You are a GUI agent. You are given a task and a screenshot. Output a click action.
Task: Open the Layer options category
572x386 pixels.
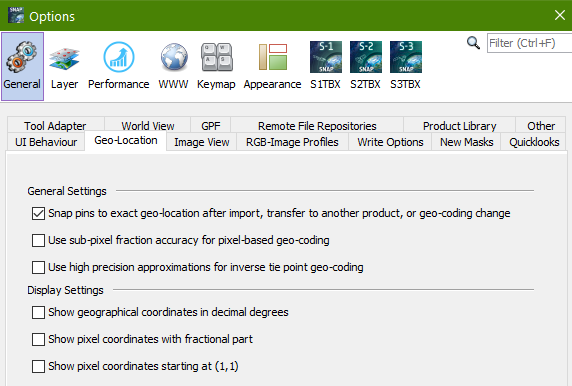tap(64, 66)
